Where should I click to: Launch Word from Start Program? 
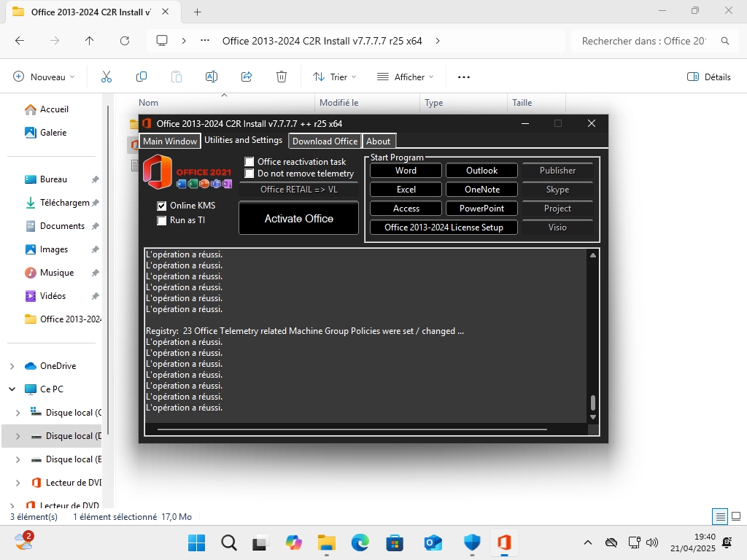[x=406, y=171]
